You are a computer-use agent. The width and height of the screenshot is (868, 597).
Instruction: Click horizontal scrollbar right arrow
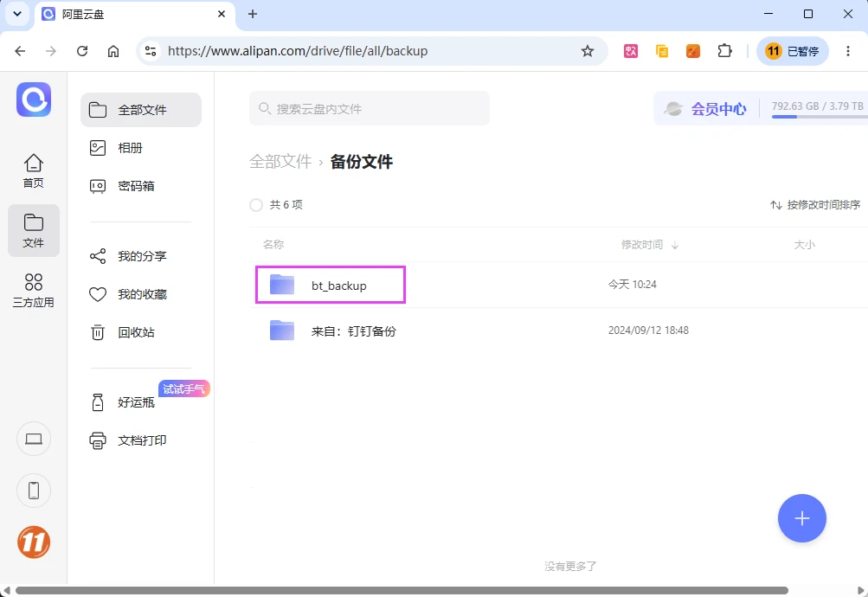861,590
